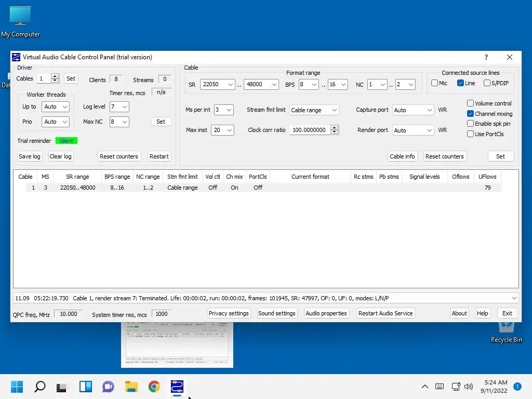Open Cable info
Screen dimensions: 532x399
coord(402,156)
